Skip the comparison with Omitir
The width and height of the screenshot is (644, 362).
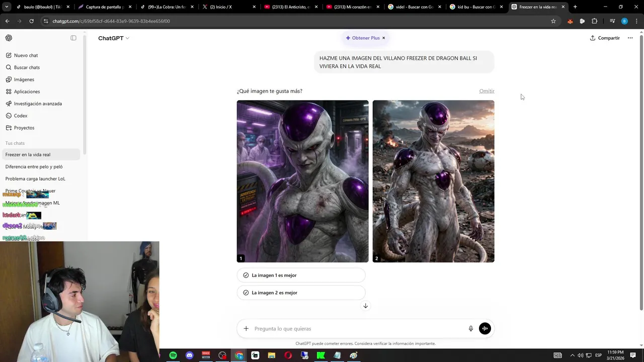[x=487, y=91]
